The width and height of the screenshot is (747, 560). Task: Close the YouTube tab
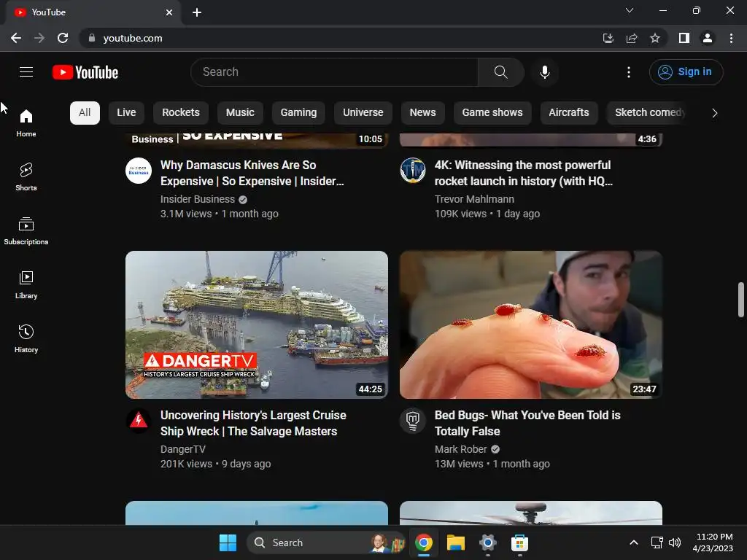pyautogui.click(x=169, y=12)
